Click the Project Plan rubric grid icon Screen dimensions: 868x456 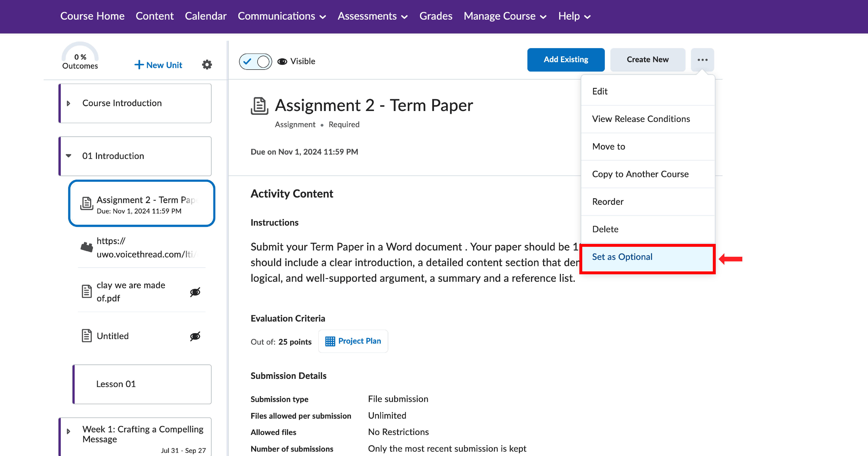(x=330, y=341)
